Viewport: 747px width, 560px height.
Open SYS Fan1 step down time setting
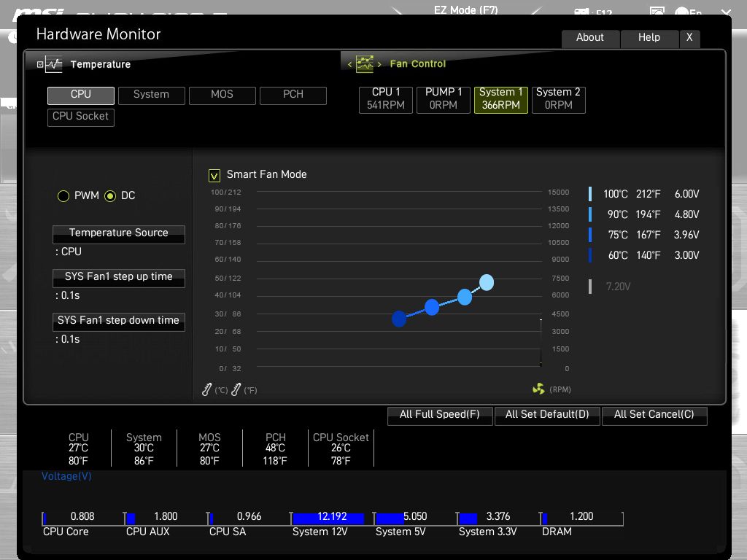118,322
